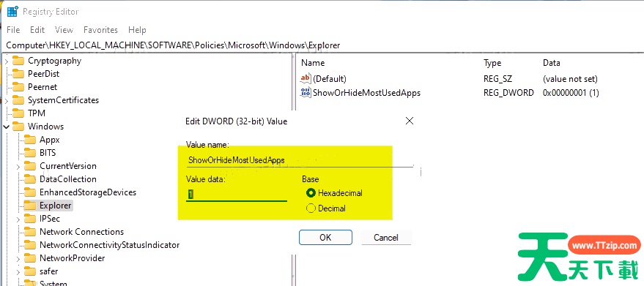Select the TPM key label
The height and width of the screenshot is (286, 644).
click(37, 113)
